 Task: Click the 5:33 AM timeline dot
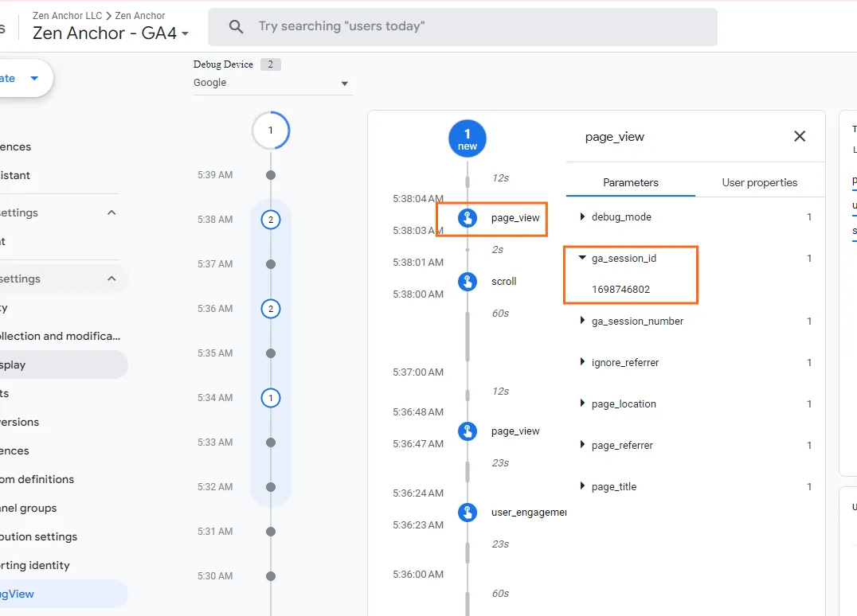click(x=271, y=443)
